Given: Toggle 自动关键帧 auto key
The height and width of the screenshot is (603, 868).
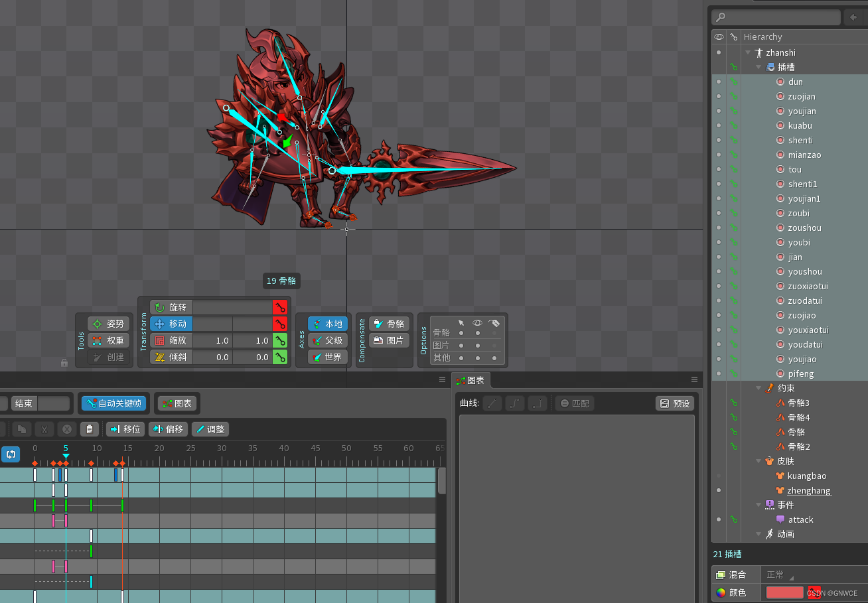Looking at the screenshot, I should click(113, 403).
